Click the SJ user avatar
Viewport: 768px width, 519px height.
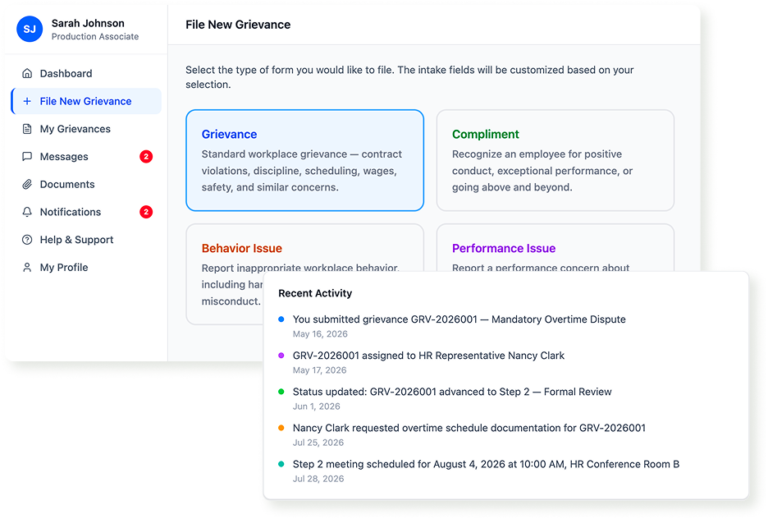coord(29,29)
